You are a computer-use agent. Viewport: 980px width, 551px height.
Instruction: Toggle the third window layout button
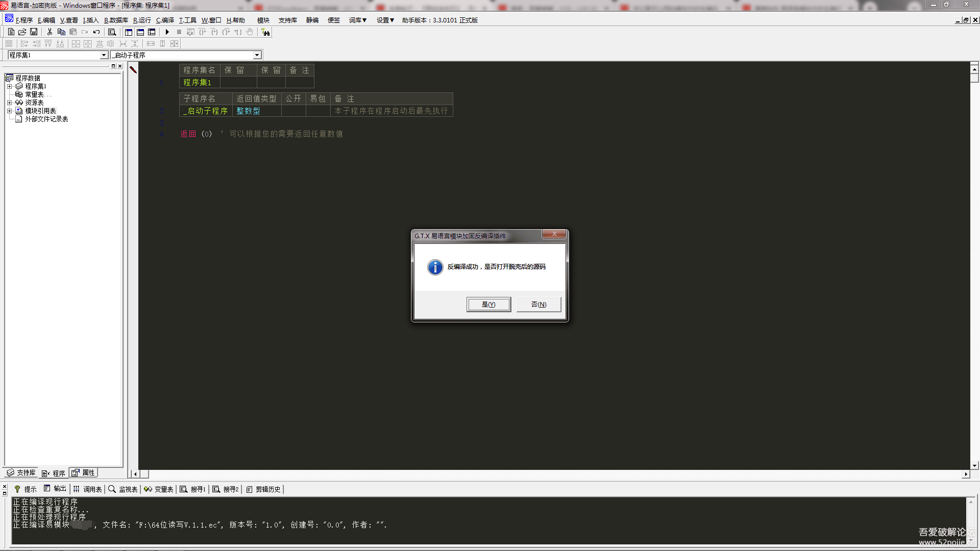[152, 32]
